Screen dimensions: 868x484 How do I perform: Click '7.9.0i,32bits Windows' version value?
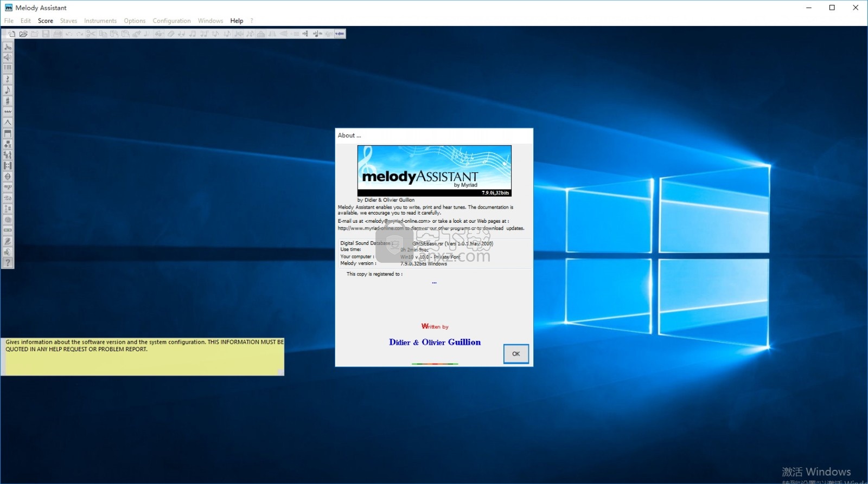pos(424,263)
